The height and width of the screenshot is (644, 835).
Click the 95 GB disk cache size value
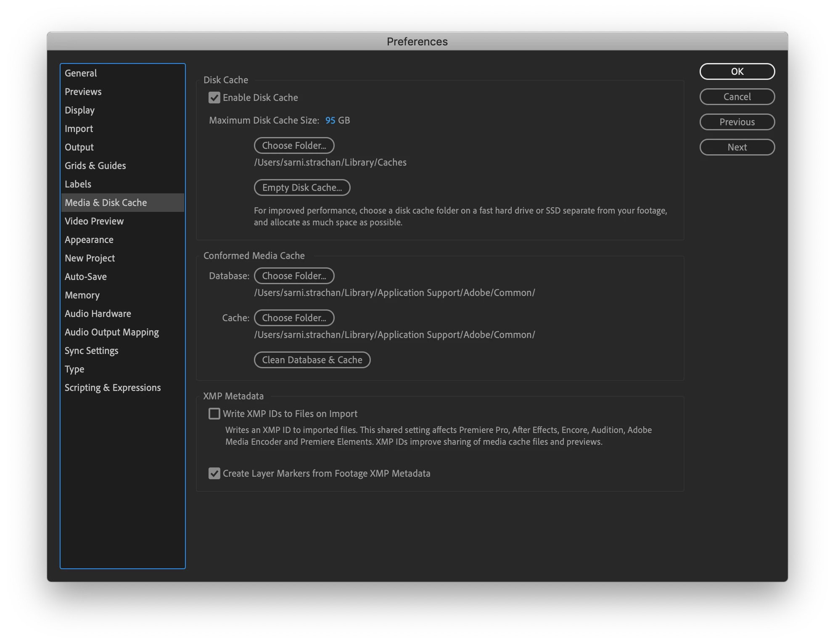click(x=330, y=120)
